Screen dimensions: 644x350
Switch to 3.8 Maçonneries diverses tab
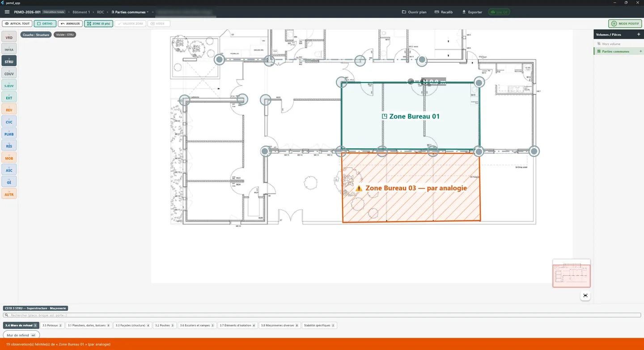click(x=280, y=325)
